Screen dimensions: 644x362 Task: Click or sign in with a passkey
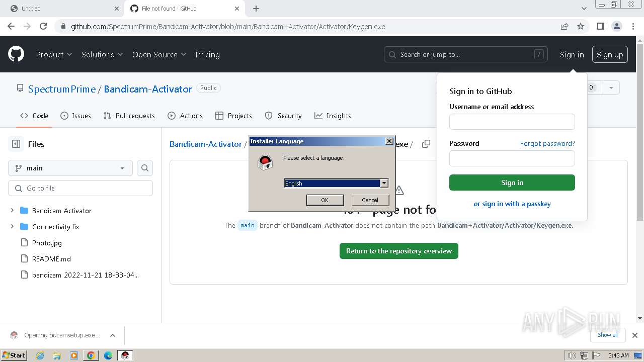click(512, 204)
